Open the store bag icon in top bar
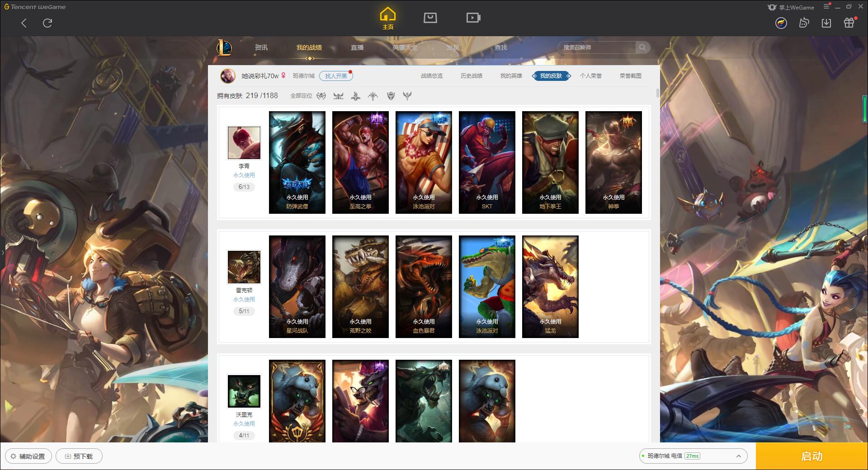868x470 pixels. [430, 18]
